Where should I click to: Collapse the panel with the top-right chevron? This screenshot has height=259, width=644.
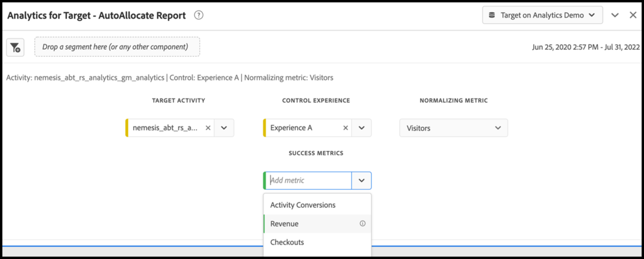[615, 15]
